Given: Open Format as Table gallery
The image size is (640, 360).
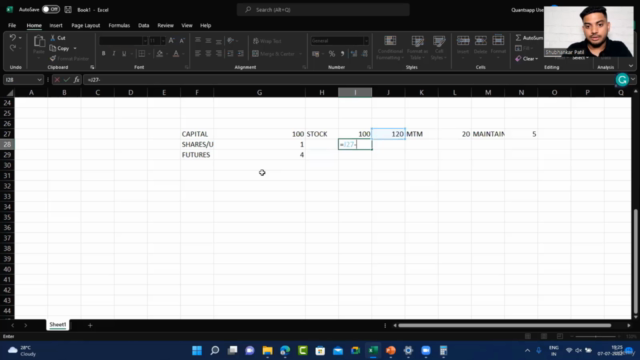Looking at the screenshot, I should (418, 47).
